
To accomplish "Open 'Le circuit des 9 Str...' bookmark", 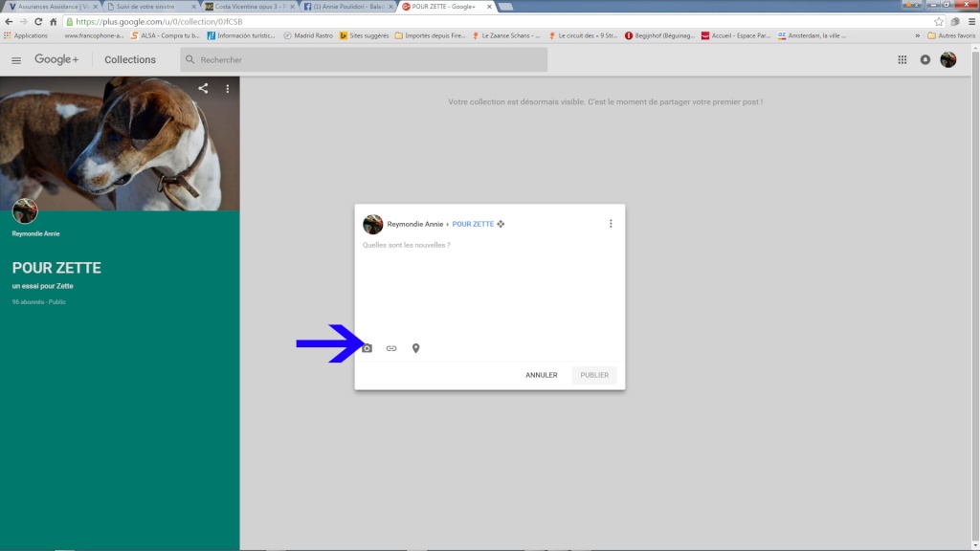I will pos(583,35).
